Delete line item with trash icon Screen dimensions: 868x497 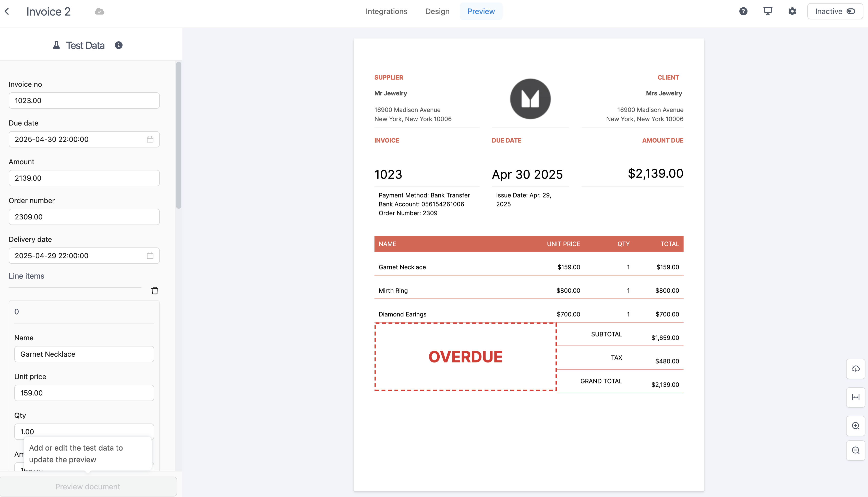[155, 291]
